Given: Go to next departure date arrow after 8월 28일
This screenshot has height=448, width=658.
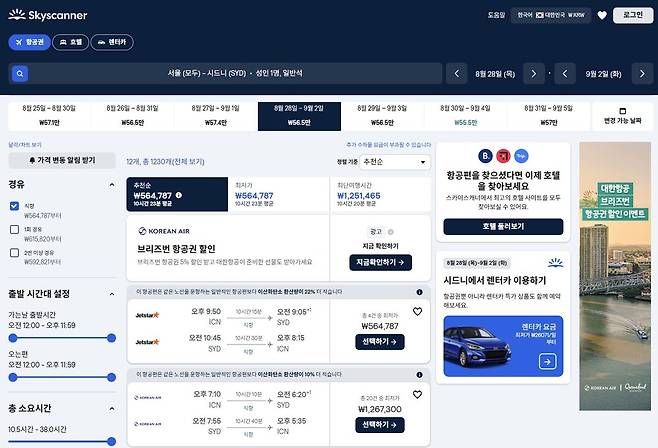Looking at the screenshot, I should (x=533, y=74).
